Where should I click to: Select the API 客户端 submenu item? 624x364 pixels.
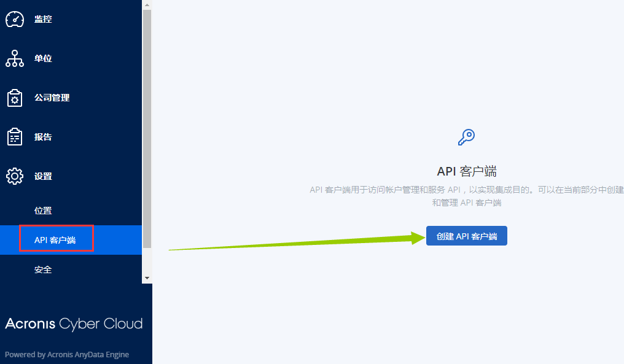pyautogui.click(x=71, y=240)
